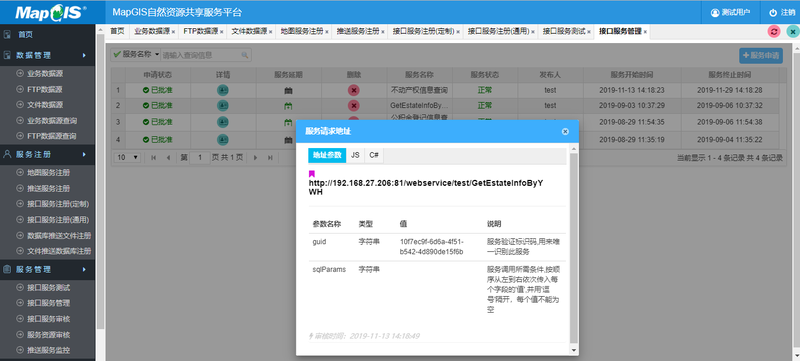
Task: Switch to the C# tab in dialog
Action: [374, 156]
